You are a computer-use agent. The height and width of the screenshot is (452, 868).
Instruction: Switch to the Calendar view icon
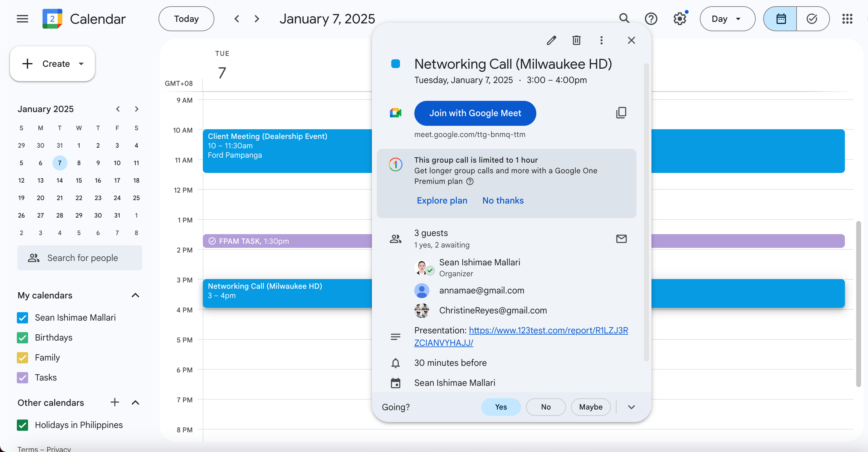click(780, 18)
